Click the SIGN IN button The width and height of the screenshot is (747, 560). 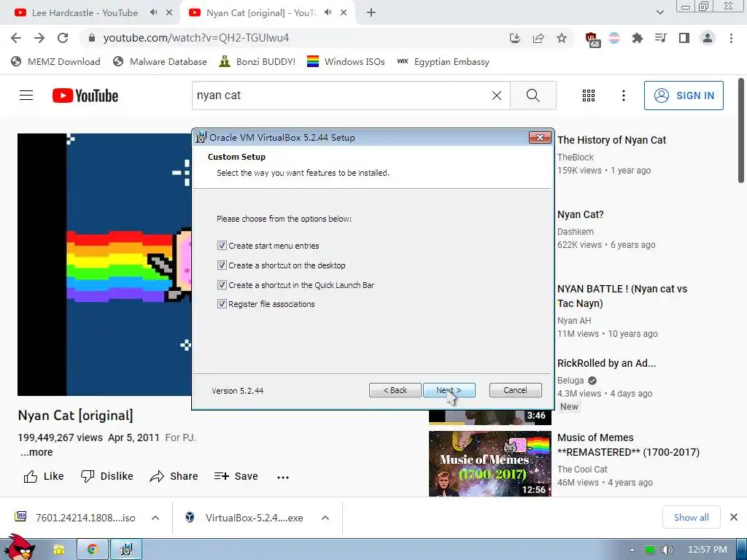point(684,96)
